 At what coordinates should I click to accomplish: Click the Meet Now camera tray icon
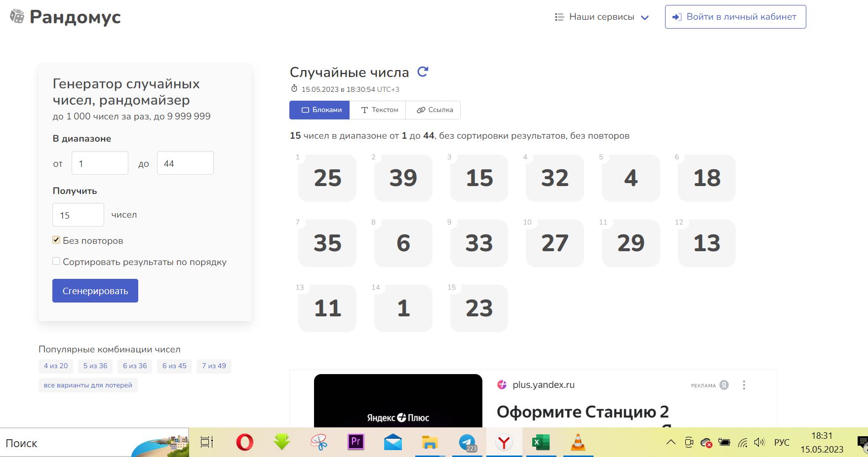tap(689, 442)
